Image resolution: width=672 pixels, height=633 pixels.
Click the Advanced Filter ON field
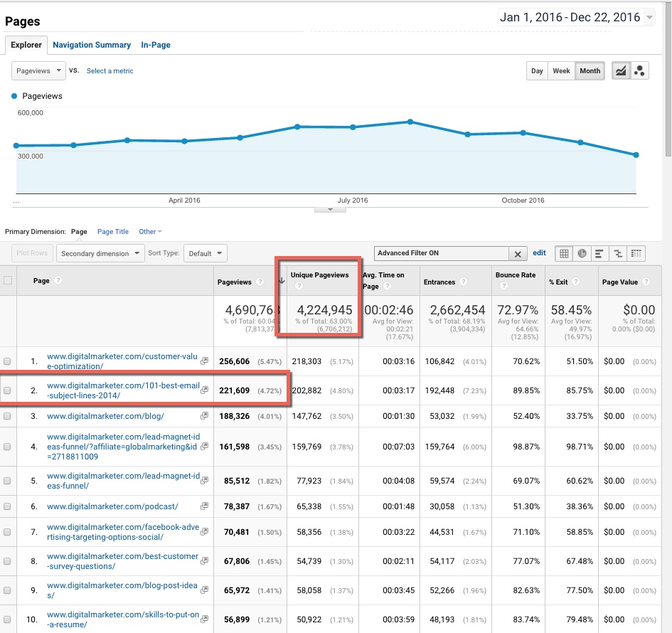pyautogui.click(x=442, y=253)
